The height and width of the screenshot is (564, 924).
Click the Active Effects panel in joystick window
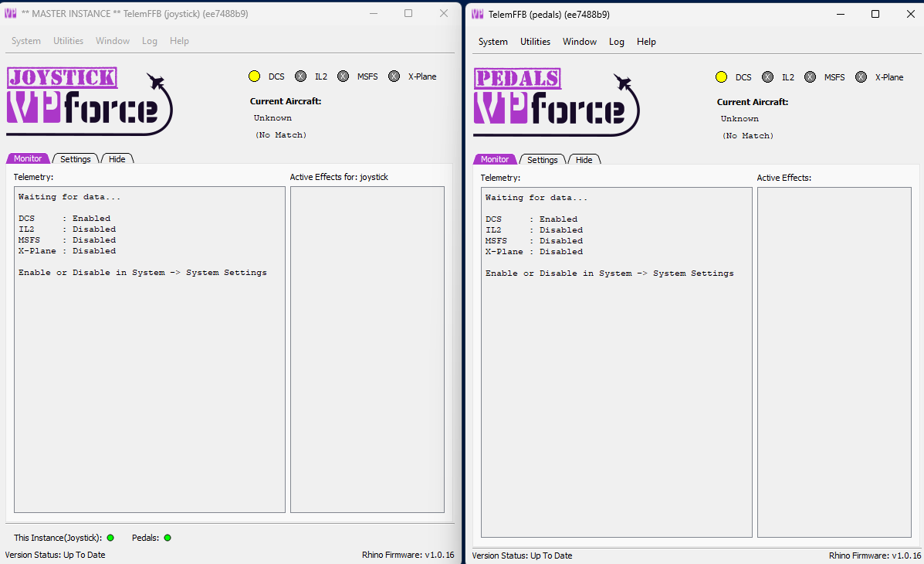tap(367, 349)
